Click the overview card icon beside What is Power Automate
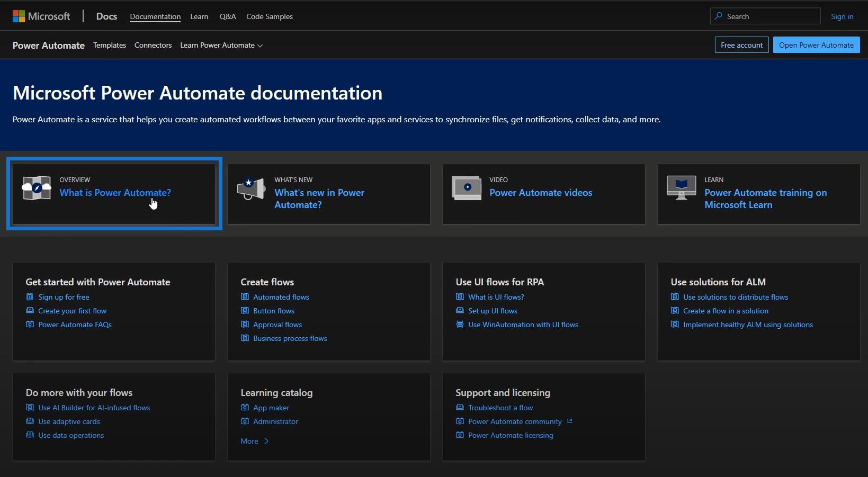 pos(37,188)
